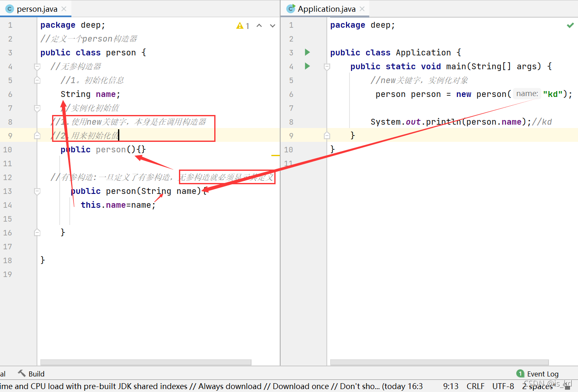Click 'package deep;' in person.java
The image size is (578, 392).
click(73, 25)
